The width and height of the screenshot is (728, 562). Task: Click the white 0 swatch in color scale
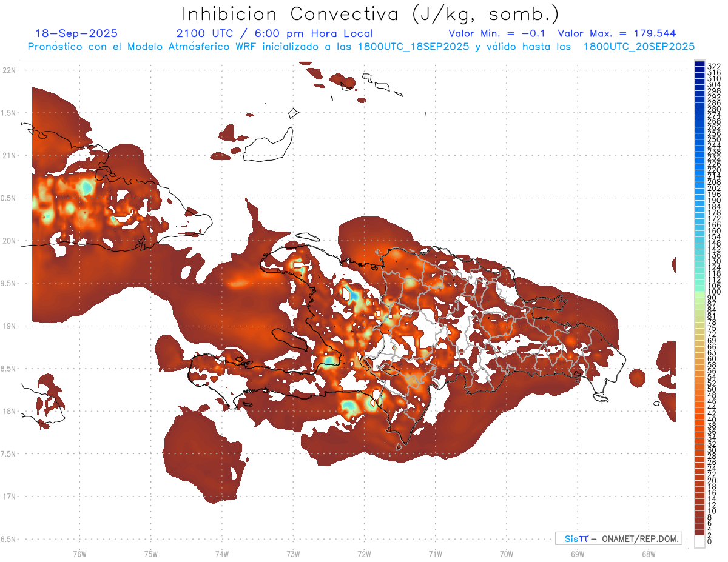699,541
